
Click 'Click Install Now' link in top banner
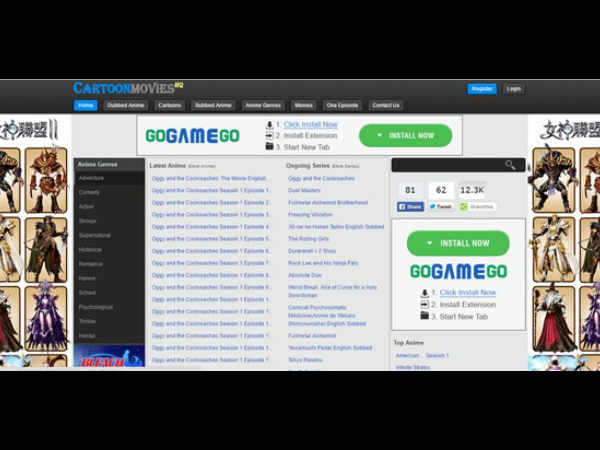[311, 125]
